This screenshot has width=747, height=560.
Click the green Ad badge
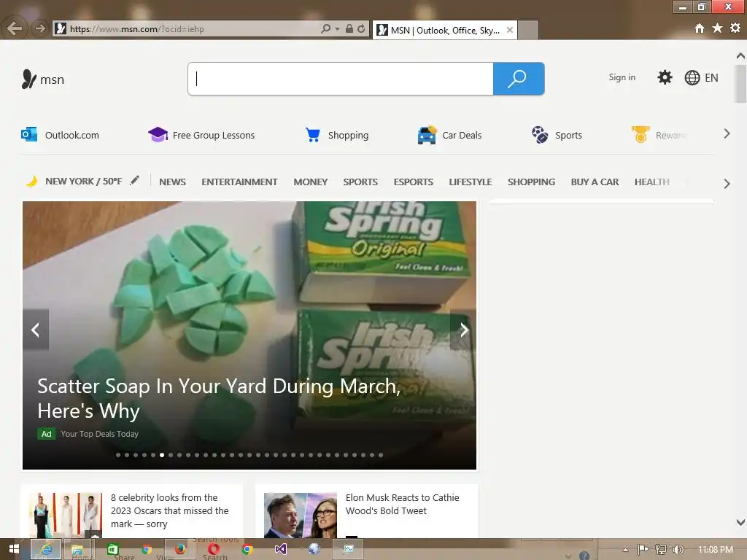point(46,434)
